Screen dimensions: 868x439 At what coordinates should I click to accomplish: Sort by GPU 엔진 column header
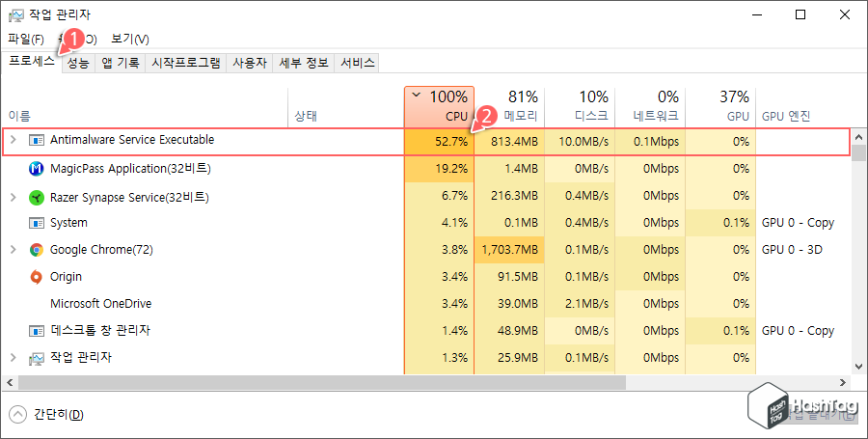tap(802, 107)
